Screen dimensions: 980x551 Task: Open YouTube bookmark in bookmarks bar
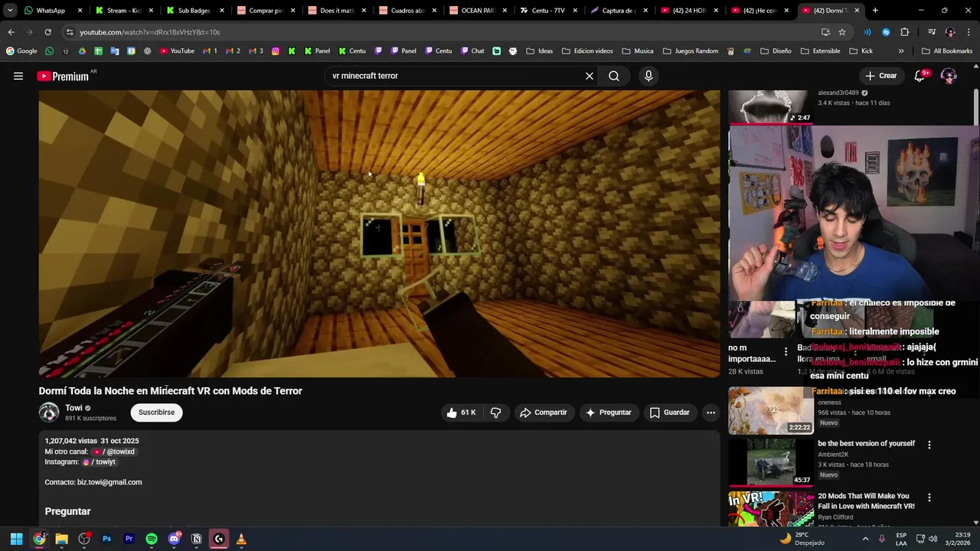point(177,51)
